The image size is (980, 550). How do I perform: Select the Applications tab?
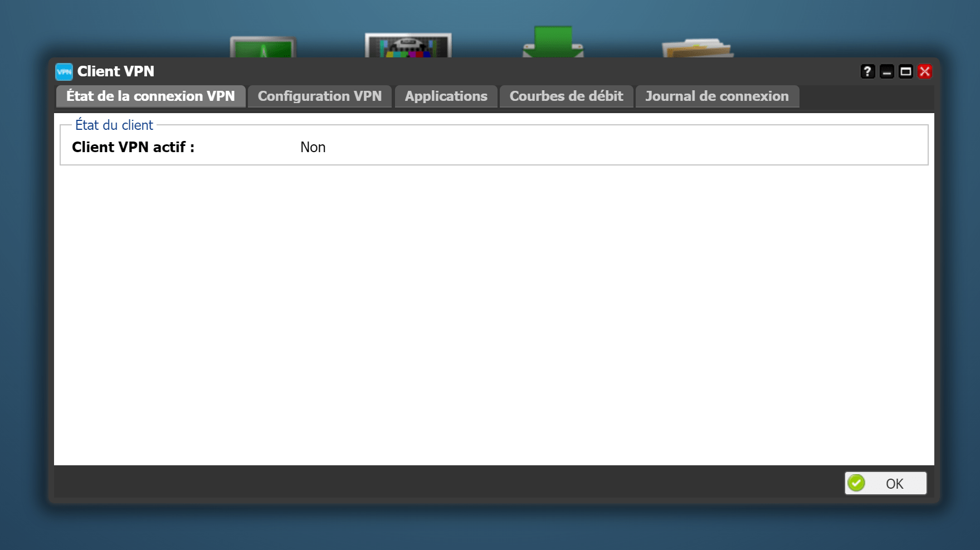point(446,96)
